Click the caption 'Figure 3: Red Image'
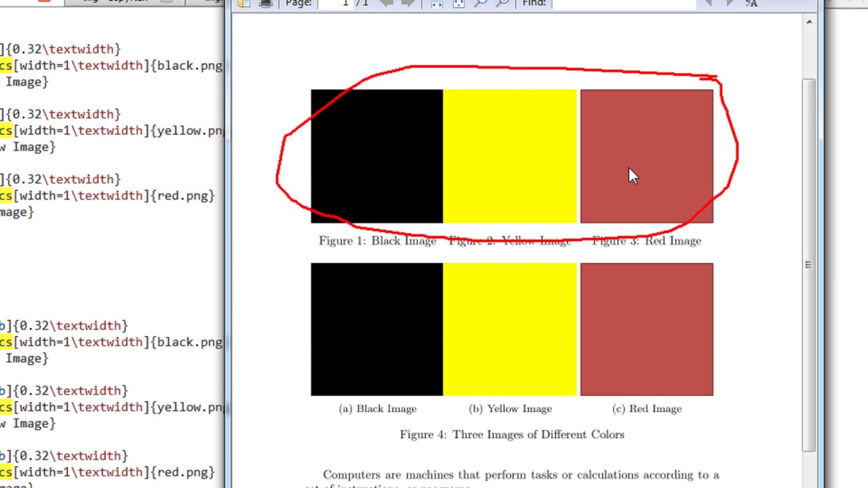This screenshot has width=868, height=488. tap(647, 241)
